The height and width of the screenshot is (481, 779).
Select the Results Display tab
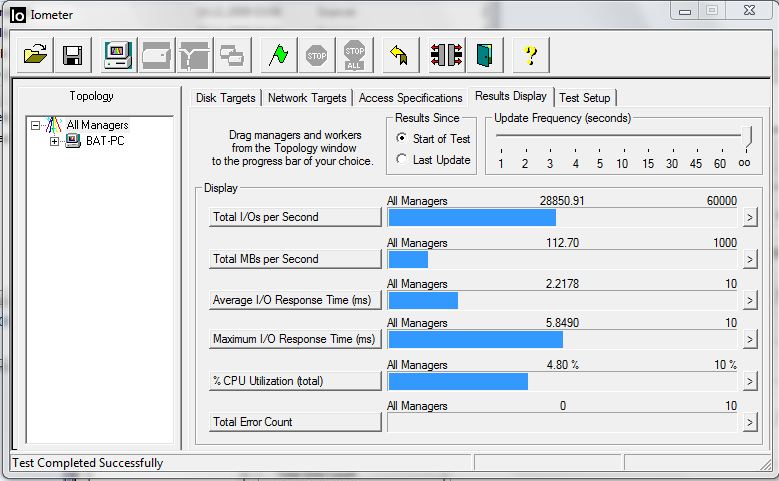pos(511,96)
